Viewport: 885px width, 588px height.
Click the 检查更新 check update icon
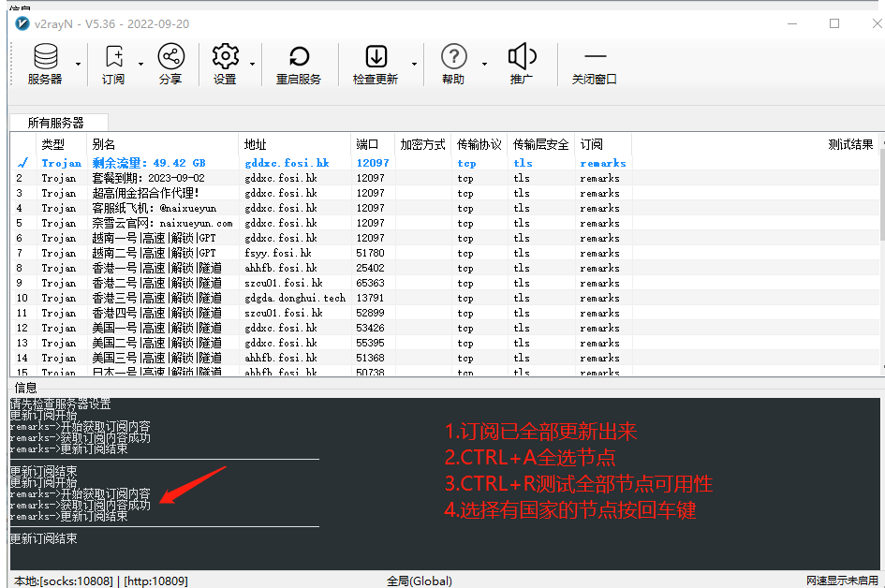pyautogui.click(x=376, y=64)
